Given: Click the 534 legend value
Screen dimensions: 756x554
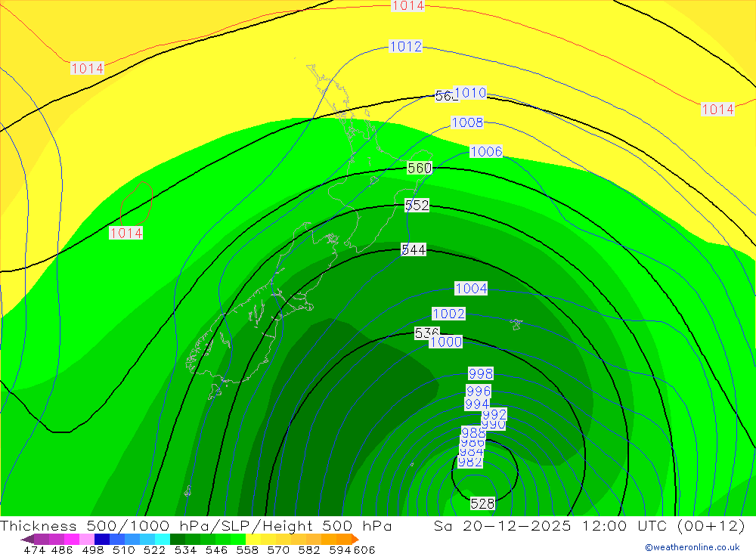Looking at the screenshot, I should 186,550.
